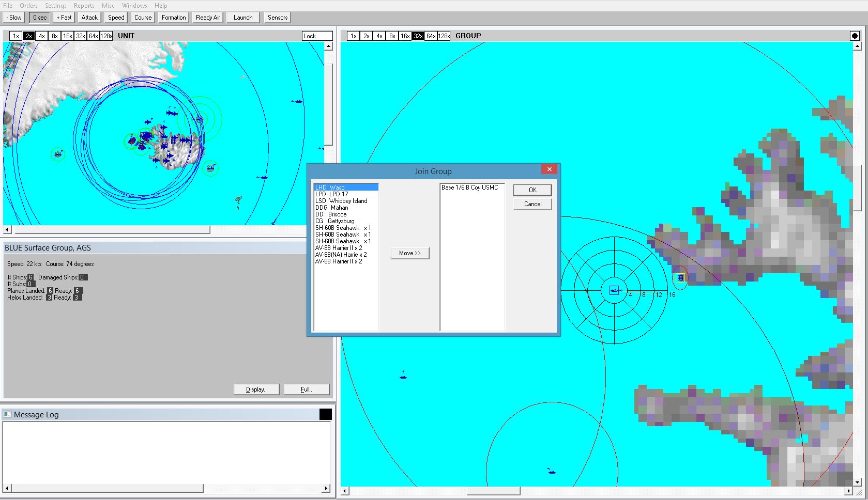The height and width of the screenshot is (500, 868).
Task: Open the Reports menu
Action: point(84,6)
